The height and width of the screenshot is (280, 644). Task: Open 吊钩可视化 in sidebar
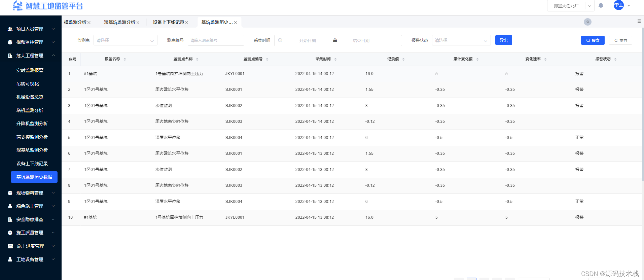tap(28, 84)
